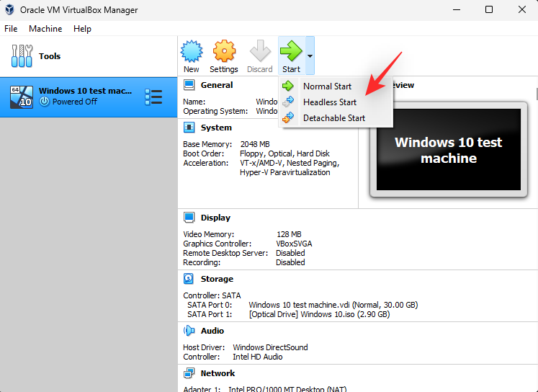Open the Display section header
Image resolution: width=538 pixels, height=392 pixels.
(215, 218)
